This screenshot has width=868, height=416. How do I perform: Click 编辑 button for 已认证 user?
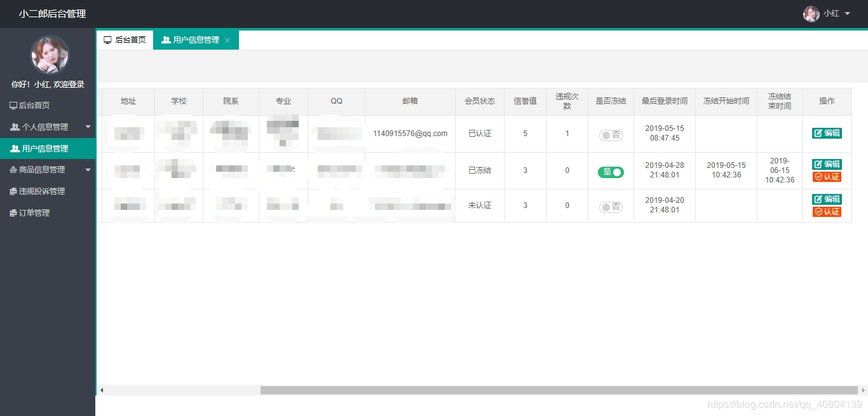tap(827, 133)
